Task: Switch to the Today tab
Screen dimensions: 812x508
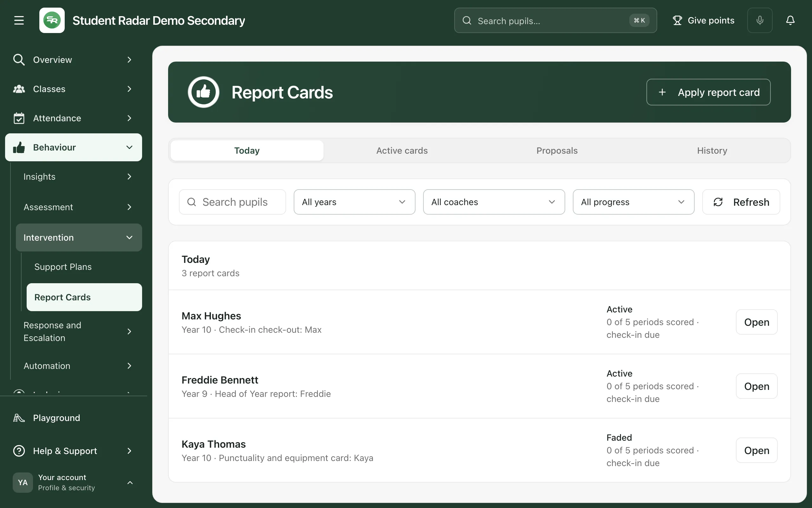Action: (x=247, y=150)
